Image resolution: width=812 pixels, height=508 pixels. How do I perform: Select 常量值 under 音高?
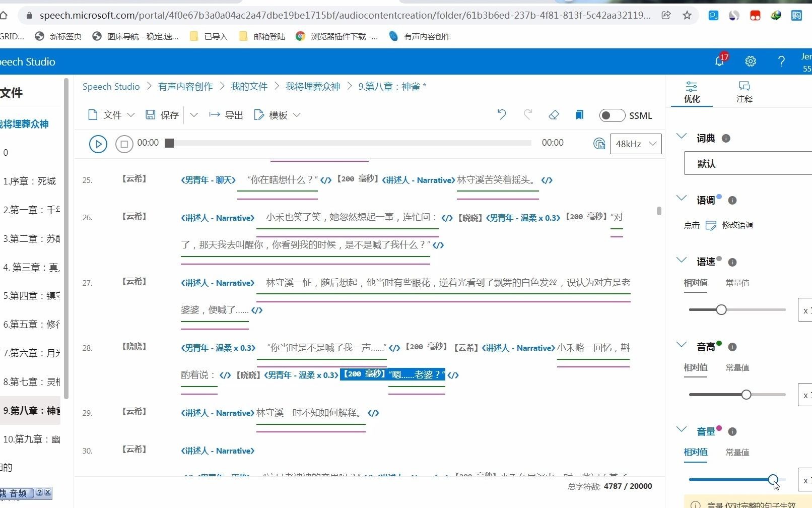coord(737,368)
